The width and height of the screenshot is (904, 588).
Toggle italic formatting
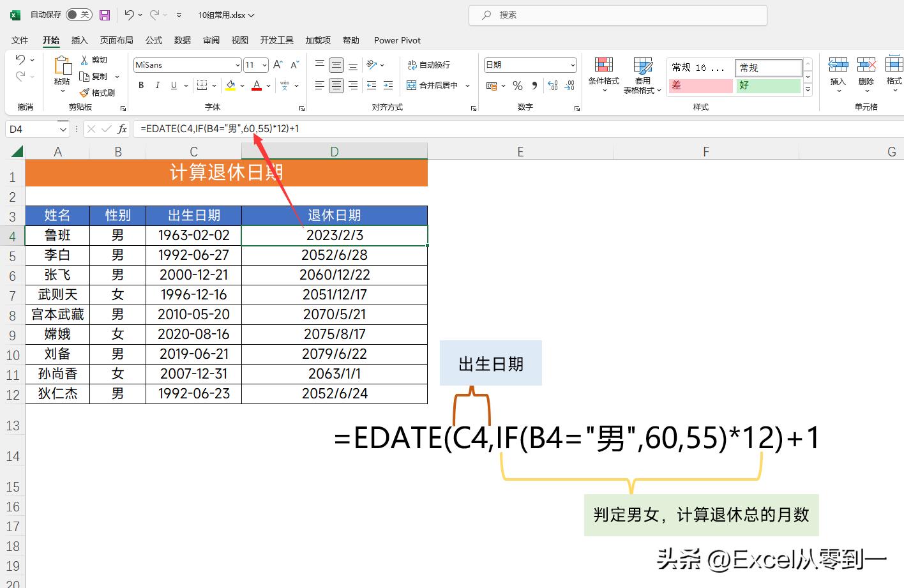coord(156,85)
